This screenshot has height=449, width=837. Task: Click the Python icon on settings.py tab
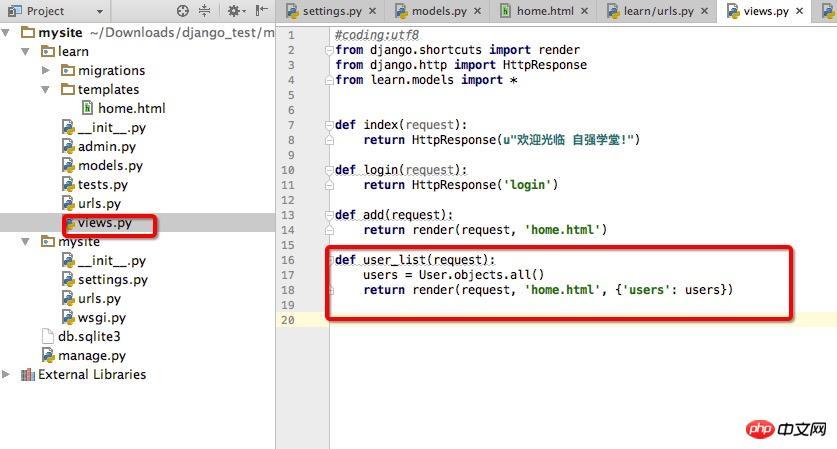[292, 11]
